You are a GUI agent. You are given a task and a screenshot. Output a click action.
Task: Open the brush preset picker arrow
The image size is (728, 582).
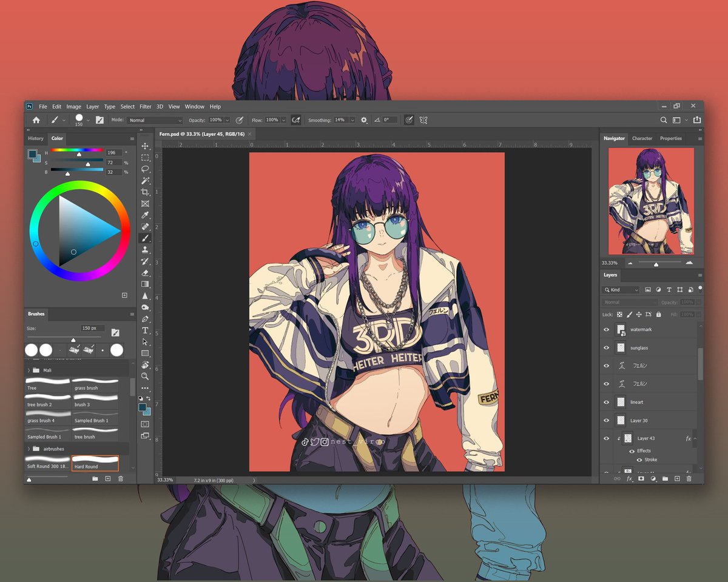click(88, 120)
